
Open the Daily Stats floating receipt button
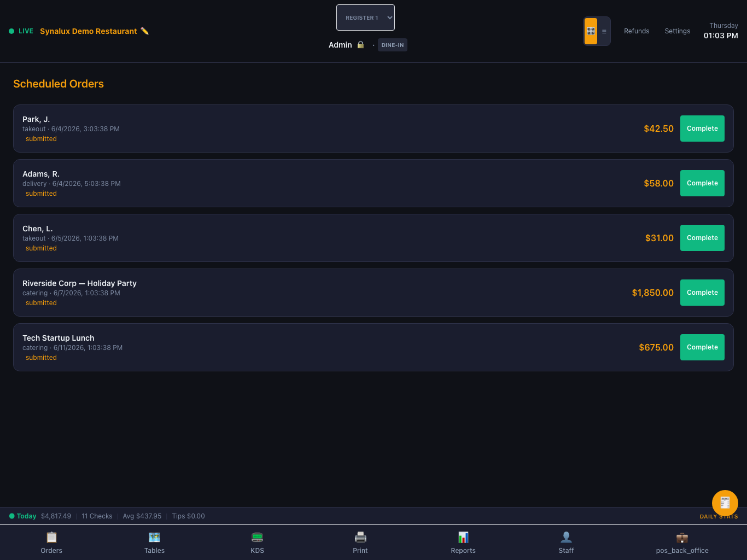(x=725, y=503)
